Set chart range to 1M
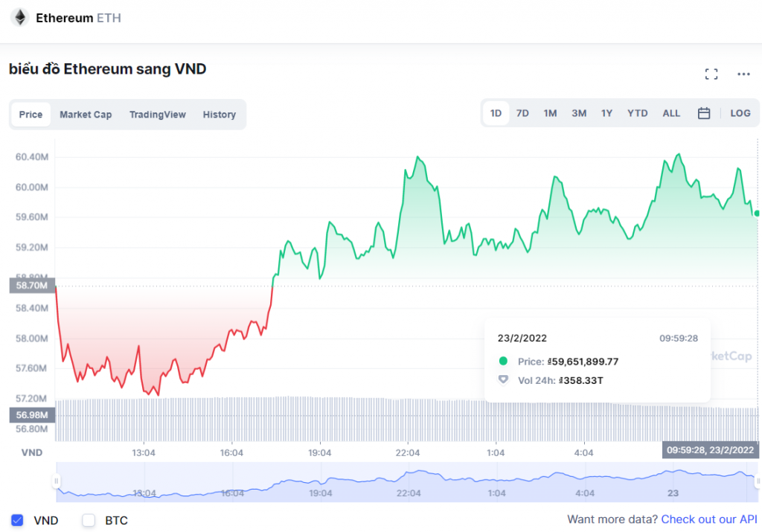762x532 pixels. 550,113
